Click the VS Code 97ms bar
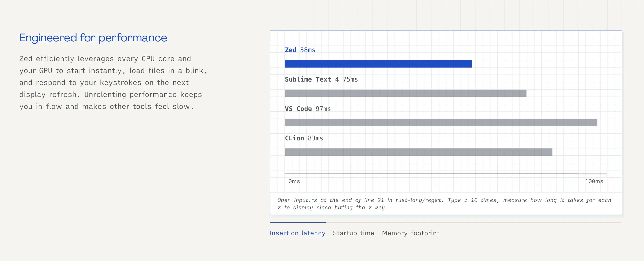 click(x=441, y=123)
